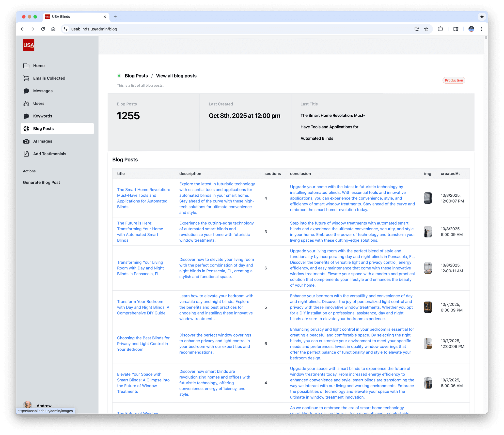Click the browser home icon
The height and width of the screenshot is (435, 504).
[53, 29]
